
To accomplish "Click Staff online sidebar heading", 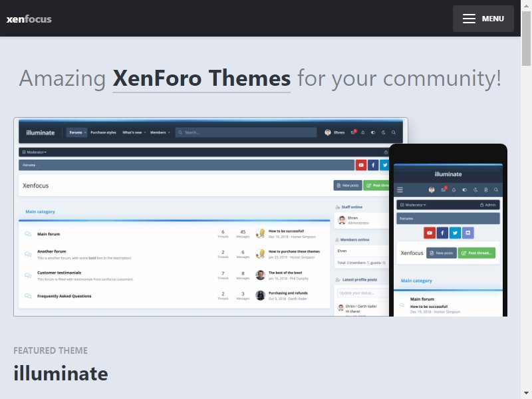I will 348,207.
